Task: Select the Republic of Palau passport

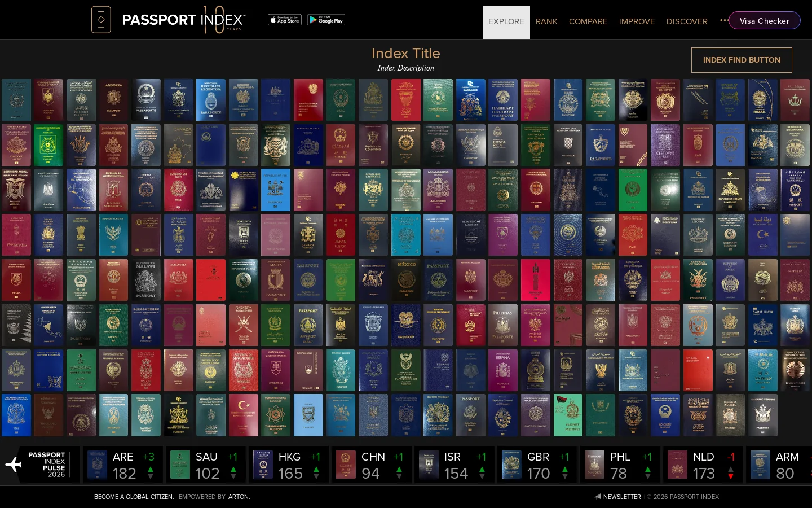Action: point(308,325)
